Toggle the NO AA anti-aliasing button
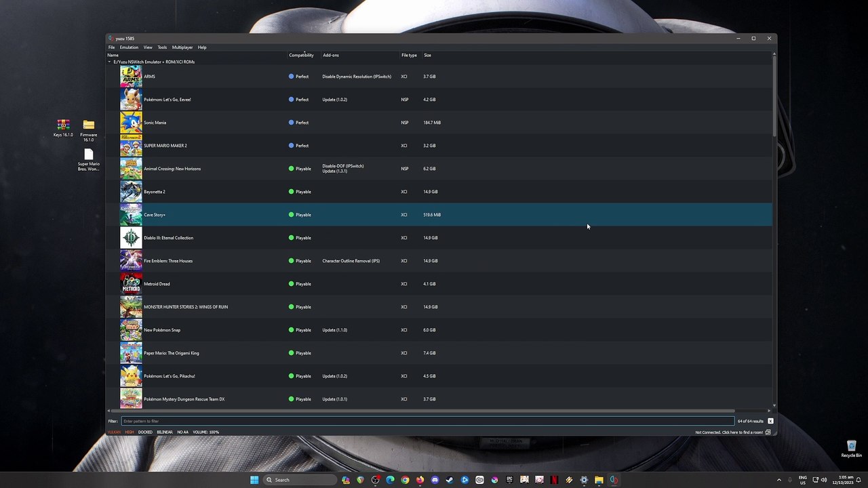 (182, 432)
